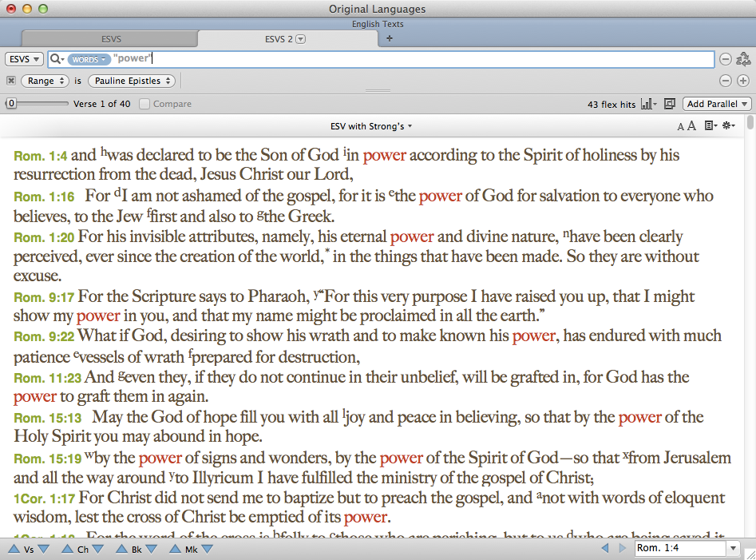Click the Rom. 9:17 verse reference
Image resolution: width=756 pixels, height=560 pixels.
(44, 297)
